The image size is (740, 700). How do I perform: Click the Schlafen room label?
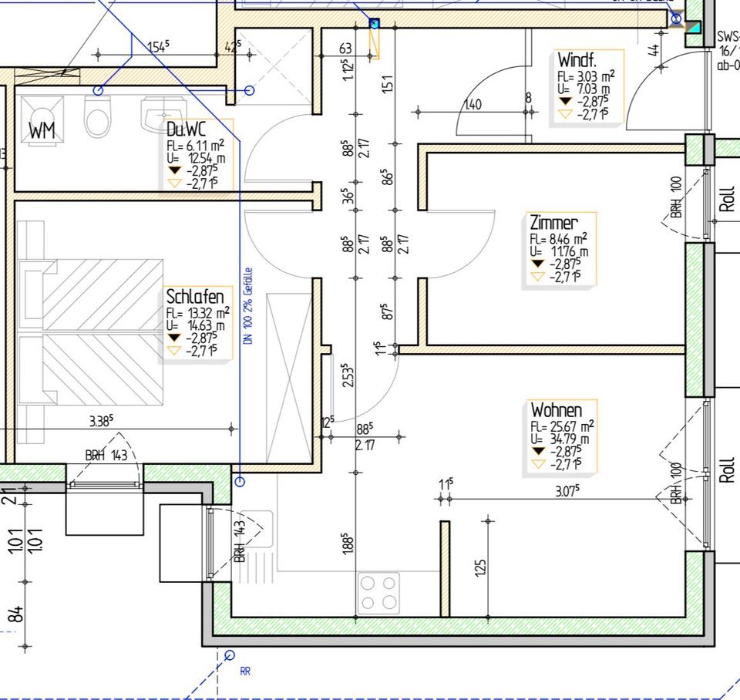195,297
